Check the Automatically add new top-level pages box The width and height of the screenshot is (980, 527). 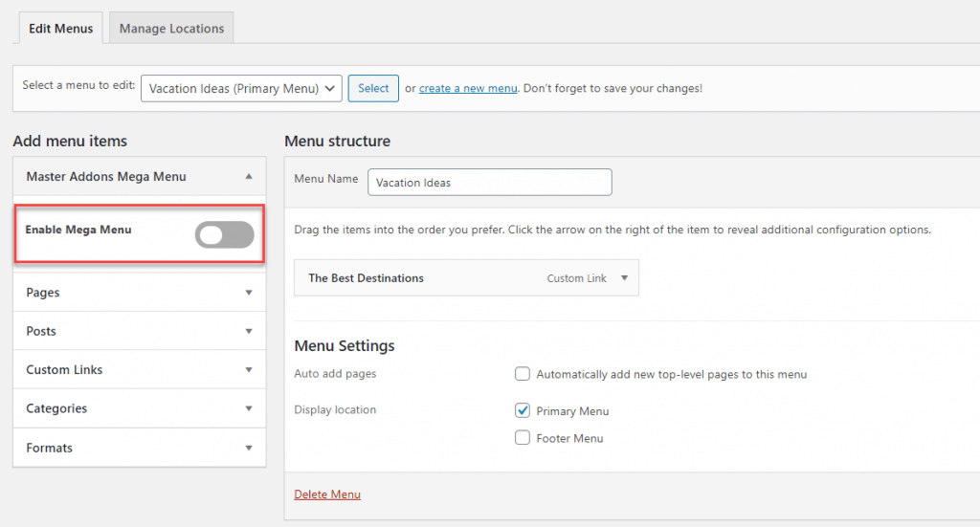[x=523, y=374]
